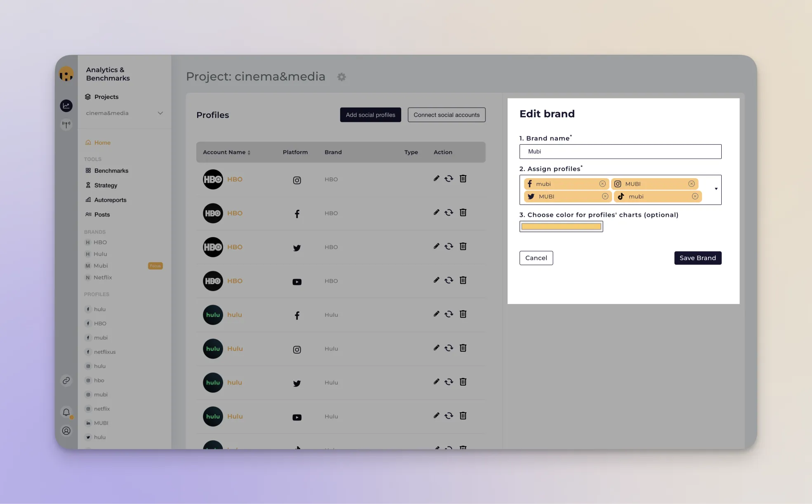
Task: Open Autoreports tool
Action: coord(106,200)
